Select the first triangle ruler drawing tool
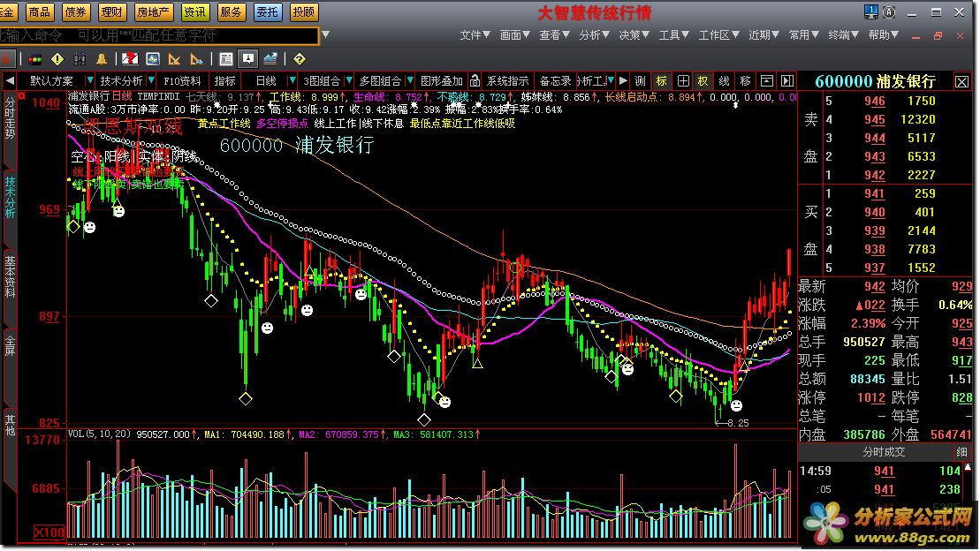Image resolution: width=980 pixels, height=551 pixels. click(174, 59)
